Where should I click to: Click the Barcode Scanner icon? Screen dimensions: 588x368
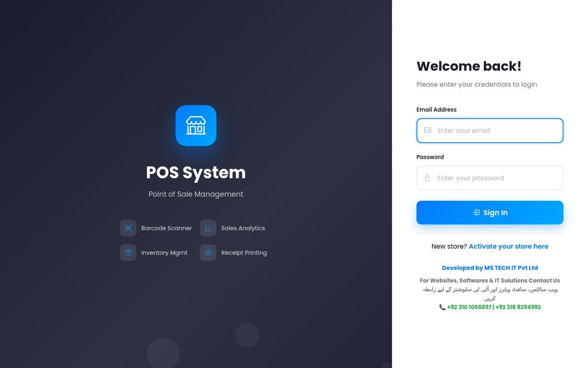tap(128, 228)
